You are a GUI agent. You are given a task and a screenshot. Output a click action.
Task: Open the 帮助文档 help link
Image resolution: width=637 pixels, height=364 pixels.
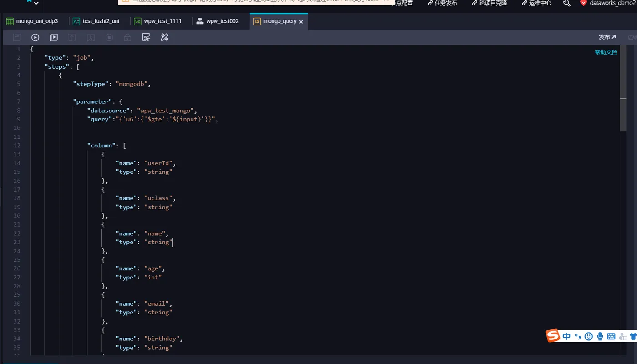606,52
